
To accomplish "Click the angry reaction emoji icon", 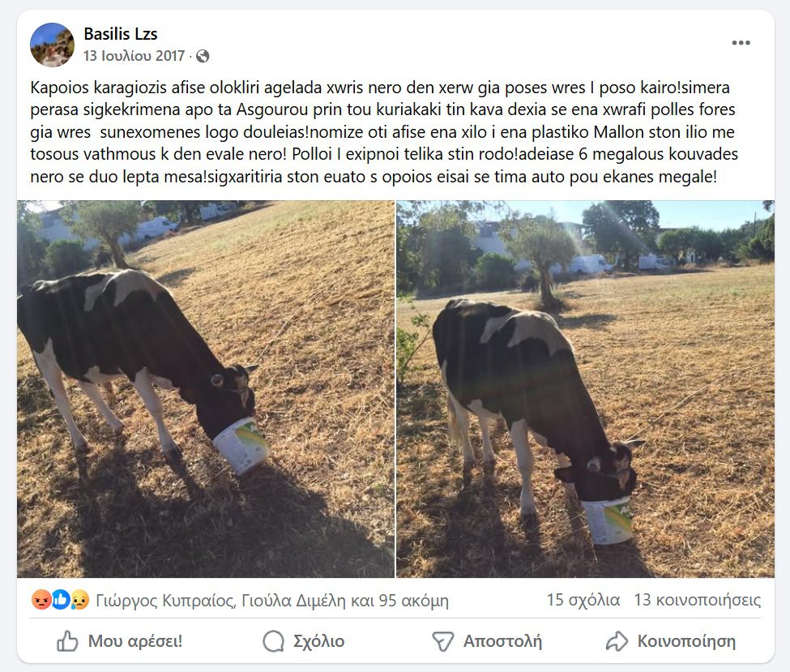I will pos(41,600).
